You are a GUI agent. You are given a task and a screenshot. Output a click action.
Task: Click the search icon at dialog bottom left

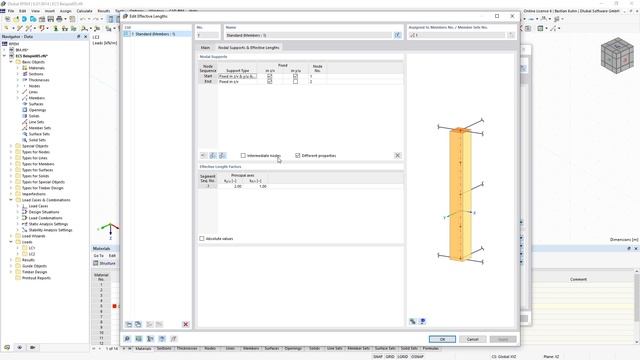tap(127, 339)
